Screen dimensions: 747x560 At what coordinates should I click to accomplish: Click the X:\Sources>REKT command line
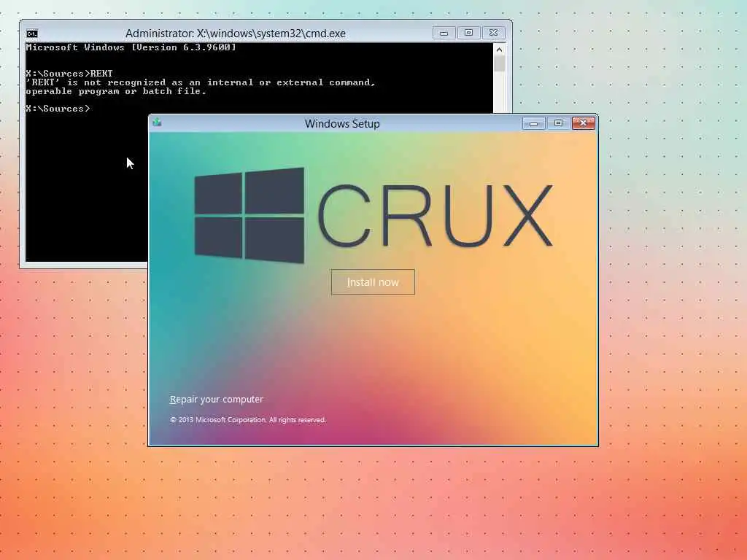click(x=69, y=74)
